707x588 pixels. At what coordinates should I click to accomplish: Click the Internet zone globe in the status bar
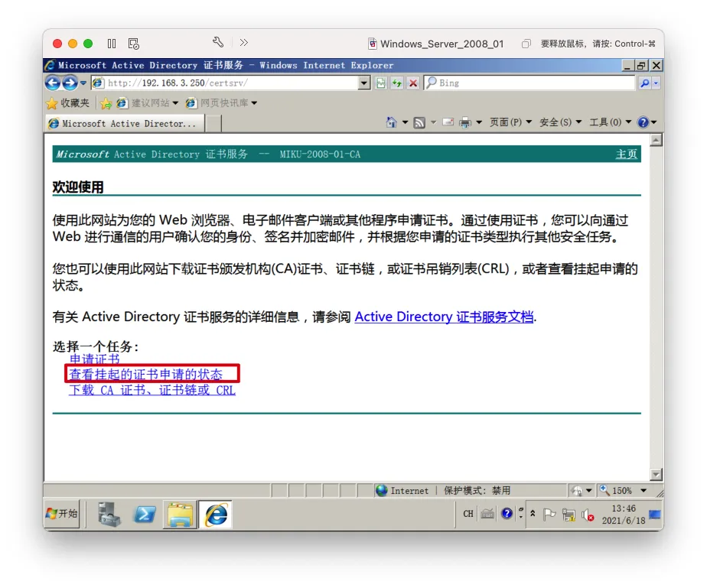pyautogui.click(x=382, y=490)
